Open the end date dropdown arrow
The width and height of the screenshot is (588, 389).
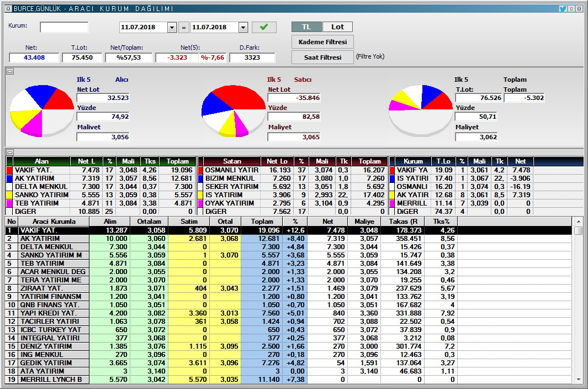[243, 28]
